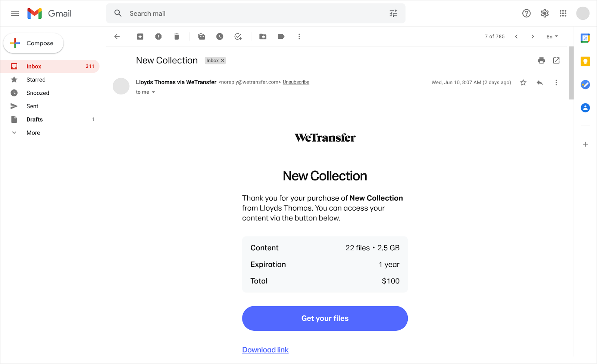This screenshot has height=364, width=597.
Task: Open the translate language dropdown 'En'
Action: [552, 36]
